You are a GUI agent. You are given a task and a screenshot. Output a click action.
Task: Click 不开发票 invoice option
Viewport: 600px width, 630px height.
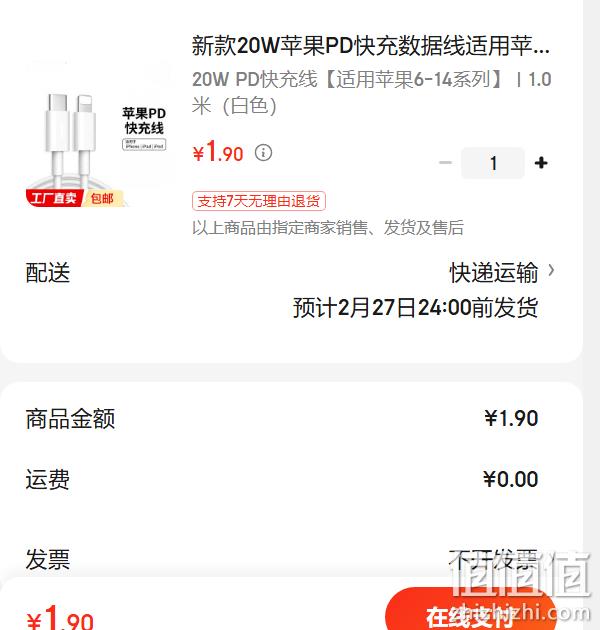coord(493,559)
